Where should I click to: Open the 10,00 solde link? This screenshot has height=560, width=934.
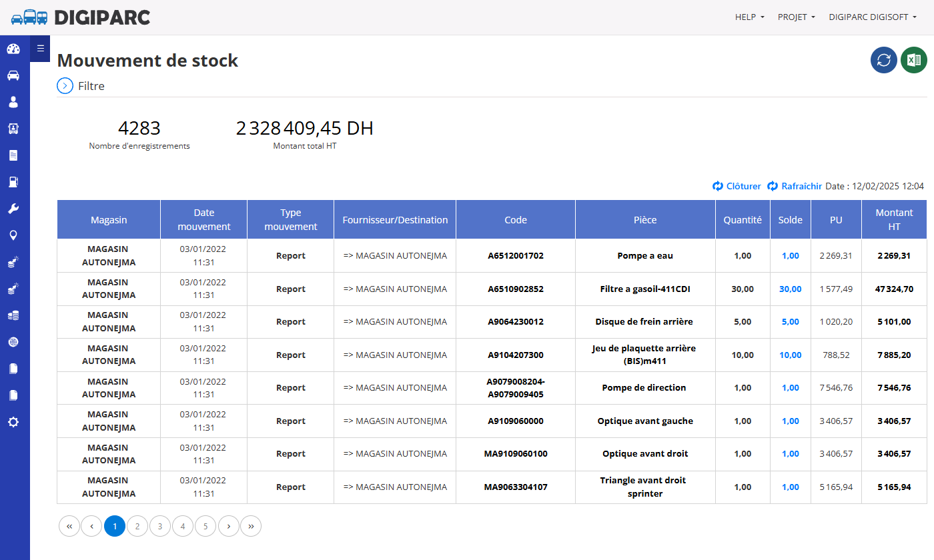tap(791, 355)
